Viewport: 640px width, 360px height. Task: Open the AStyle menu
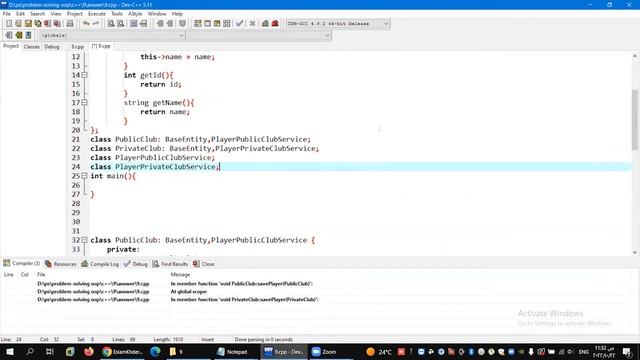click(135, 14)
